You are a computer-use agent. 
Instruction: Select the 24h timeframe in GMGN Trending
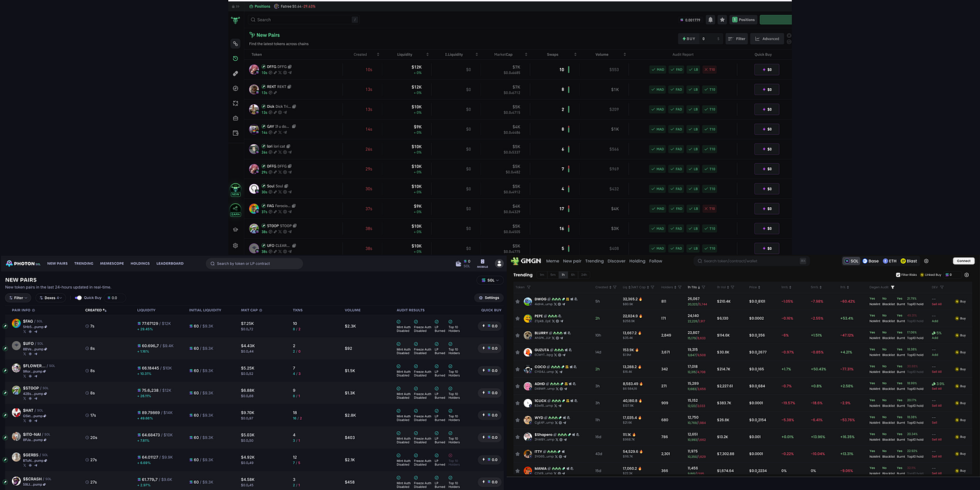tap(584, 275)
